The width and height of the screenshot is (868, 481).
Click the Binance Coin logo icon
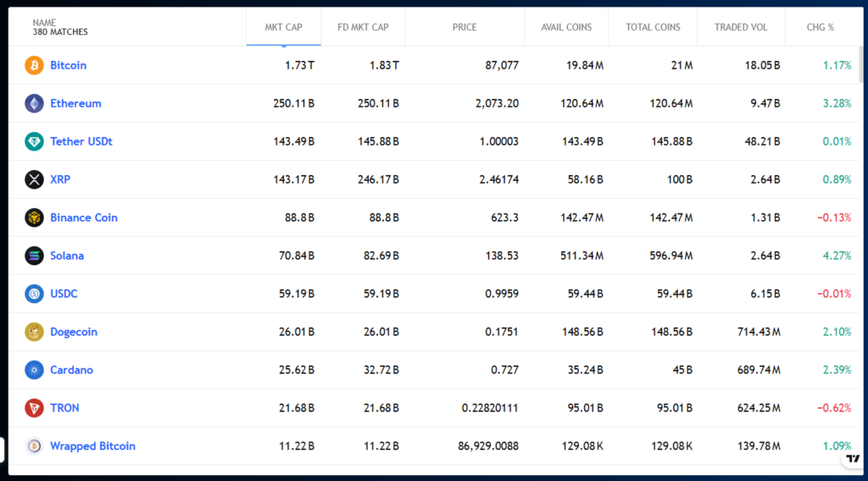(34, 218)
